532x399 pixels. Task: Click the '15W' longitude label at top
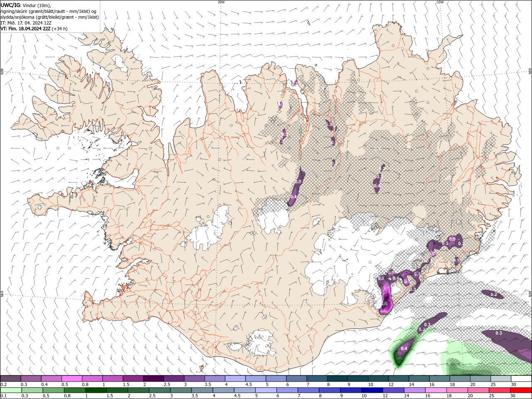tap(440, 2)
